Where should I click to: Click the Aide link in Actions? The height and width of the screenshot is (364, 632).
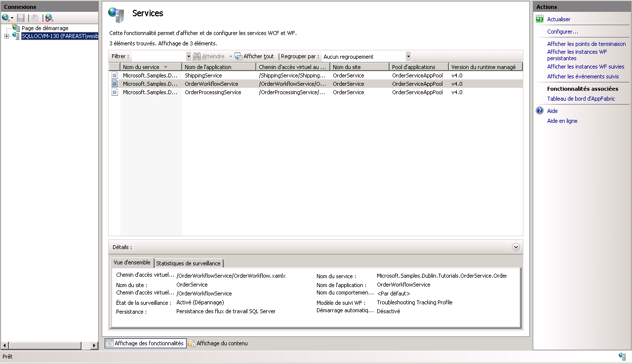click(x=552, y=111)
